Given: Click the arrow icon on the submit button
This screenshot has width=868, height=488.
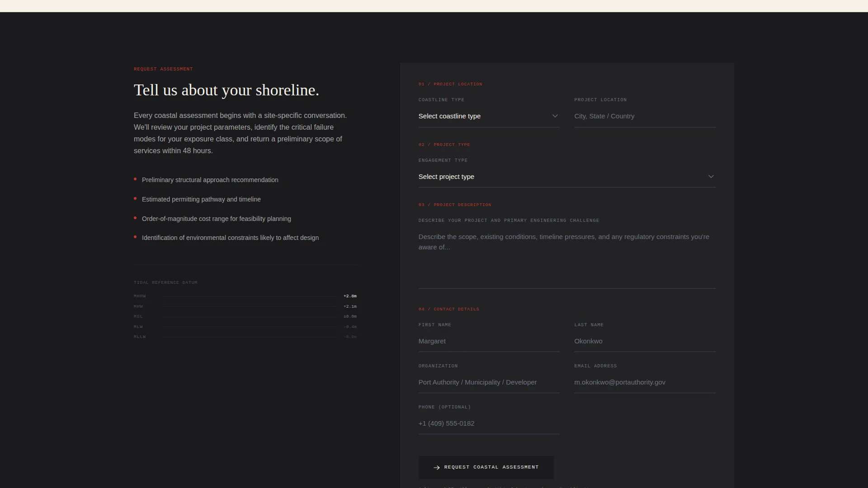Looking at the screenshot, I should coord(437,468).
